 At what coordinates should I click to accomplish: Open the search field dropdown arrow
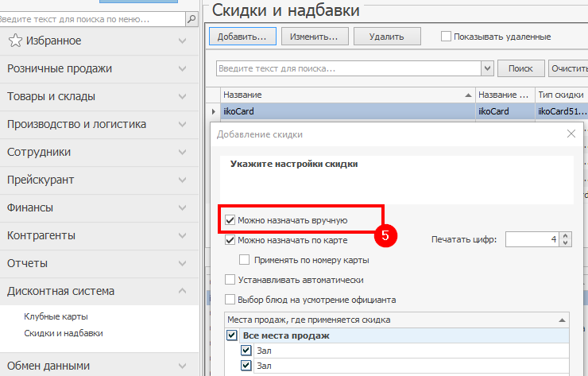487,69
